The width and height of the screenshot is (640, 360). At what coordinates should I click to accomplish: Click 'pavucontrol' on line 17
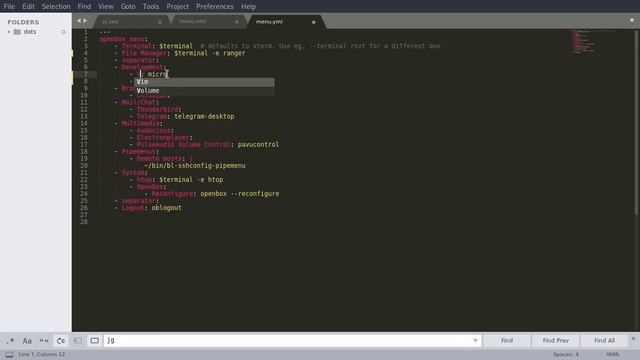pos(258,144)
